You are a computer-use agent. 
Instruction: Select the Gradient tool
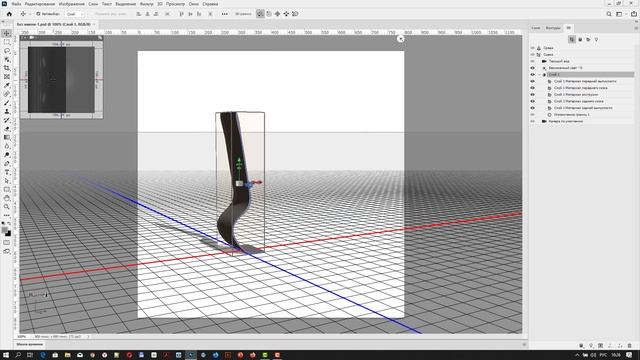(7, 138)
